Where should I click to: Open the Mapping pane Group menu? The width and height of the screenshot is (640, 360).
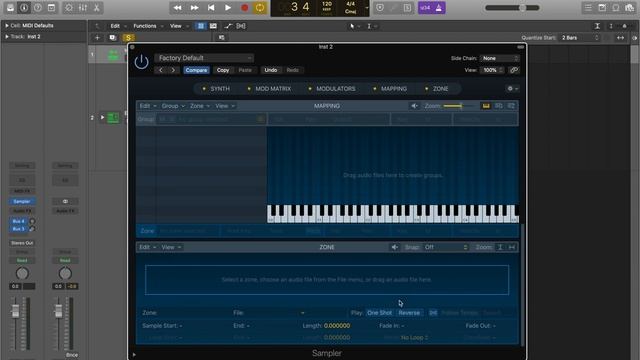173,106
